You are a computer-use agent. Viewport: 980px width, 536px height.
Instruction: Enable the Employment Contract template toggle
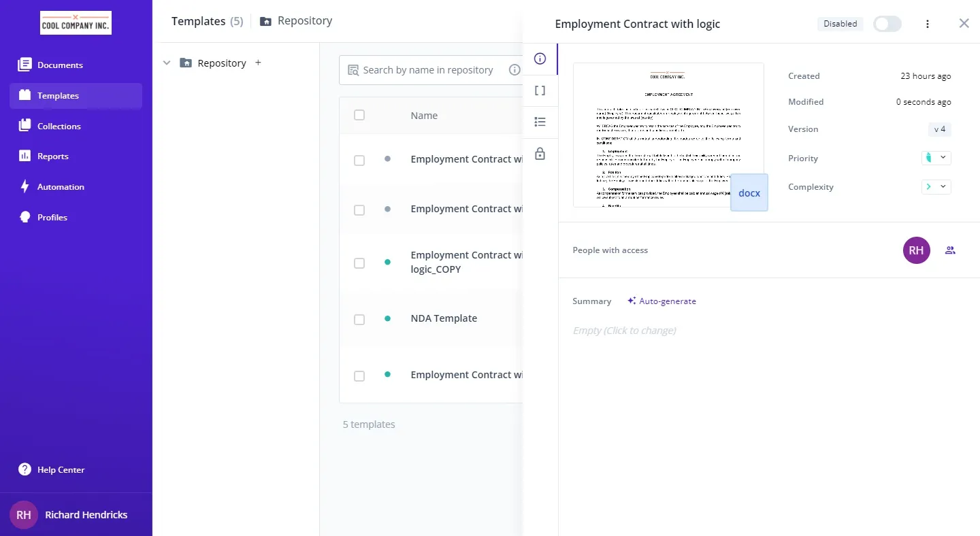(887, 24)
